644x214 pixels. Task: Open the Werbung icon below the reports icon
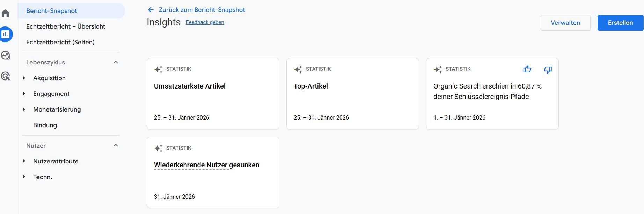5,55
